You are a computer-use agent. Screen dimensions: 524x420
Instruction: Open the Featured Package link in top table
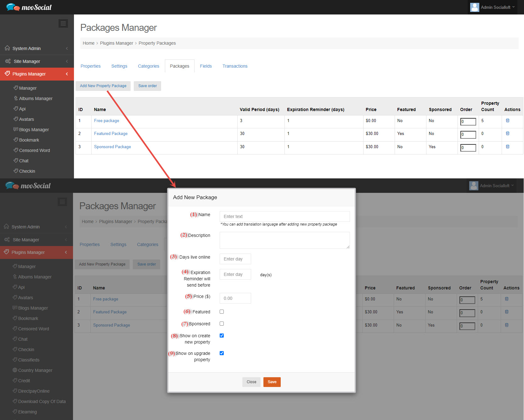pos(111,133)
